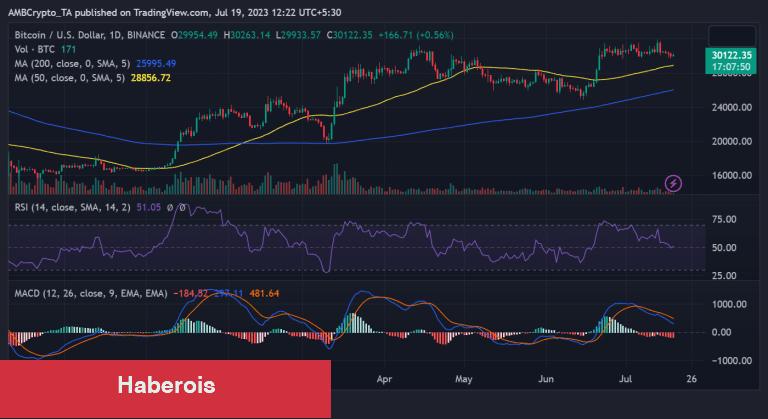
Task: Click the open price O29954.49 value
Action: [x=194, y=35]
